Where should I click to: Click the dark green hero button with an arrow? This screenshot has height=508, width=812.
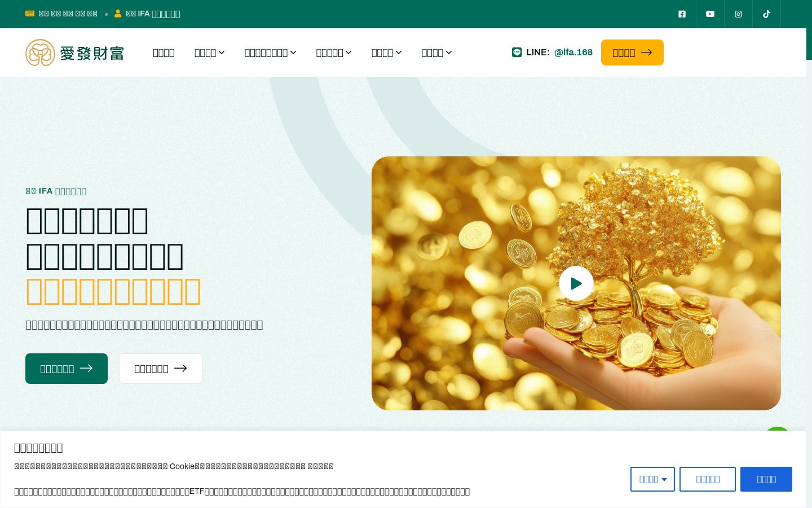(67, 369)
